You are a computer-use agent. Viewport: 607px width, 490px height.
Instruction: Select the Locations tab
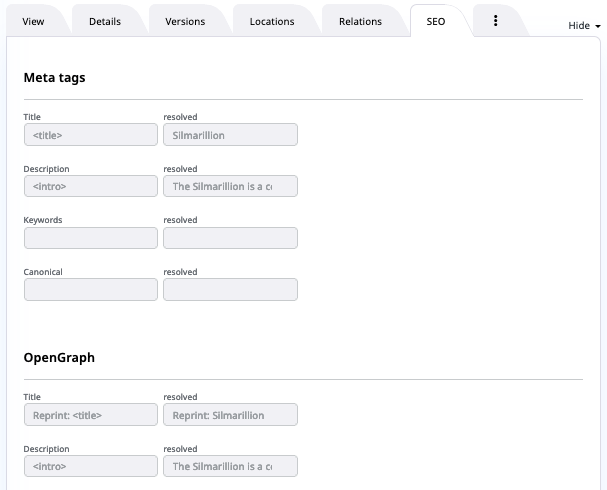coord(272,22)
